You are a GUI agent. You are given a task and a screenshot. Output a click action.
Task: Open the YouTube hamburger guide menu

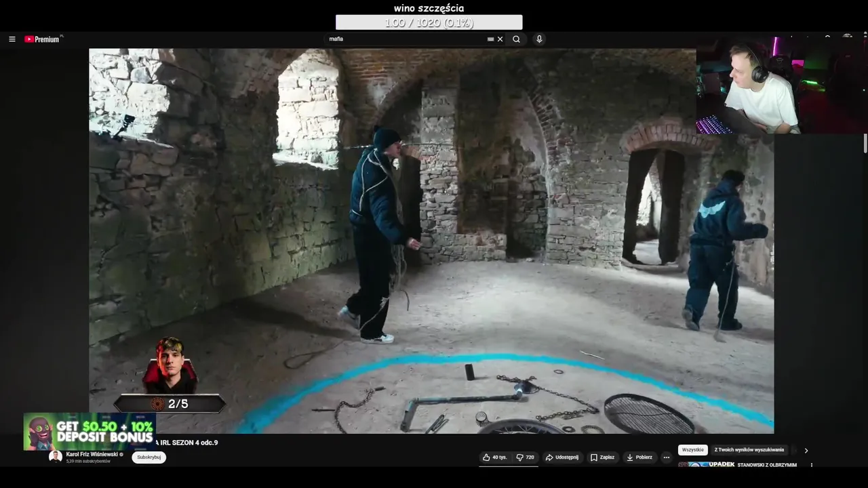tap(12, 39)
